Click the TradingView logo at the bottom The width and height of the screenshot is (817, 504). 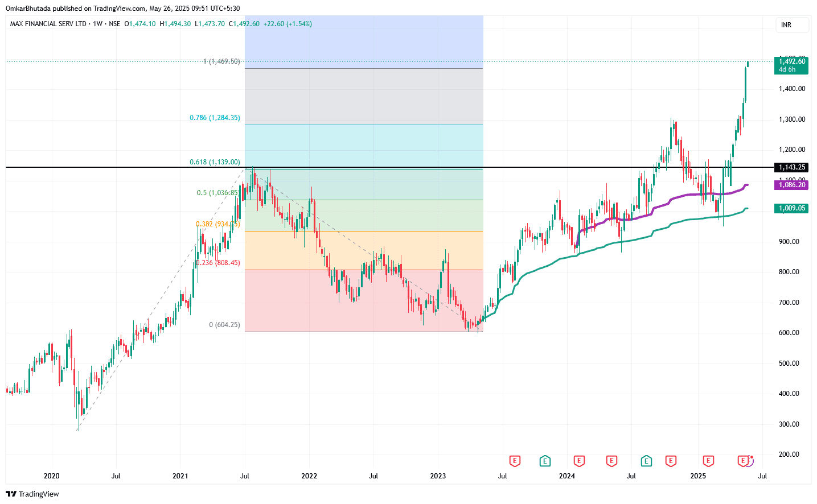pyautogui.click(x=32, y=494)
